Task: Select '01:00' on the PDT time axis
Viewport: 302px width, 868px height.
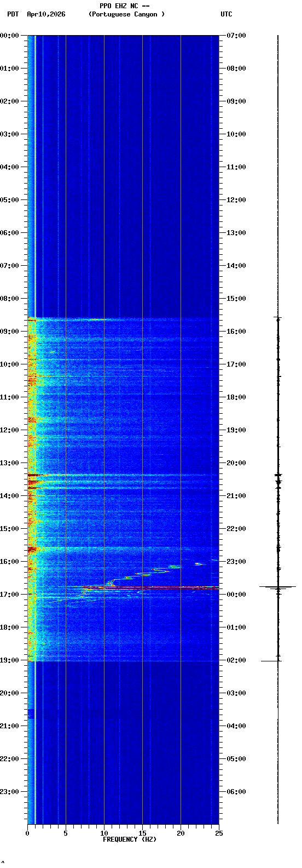Action: tap(9, 68)
